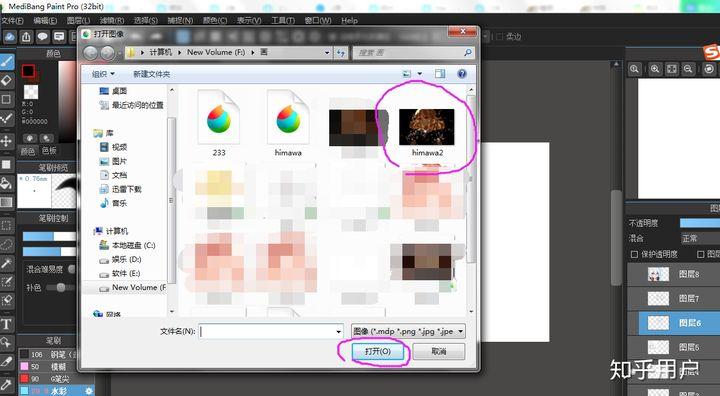Select the 233 file
This screenshot has height=396, width=720.
(x=219, y=124)
